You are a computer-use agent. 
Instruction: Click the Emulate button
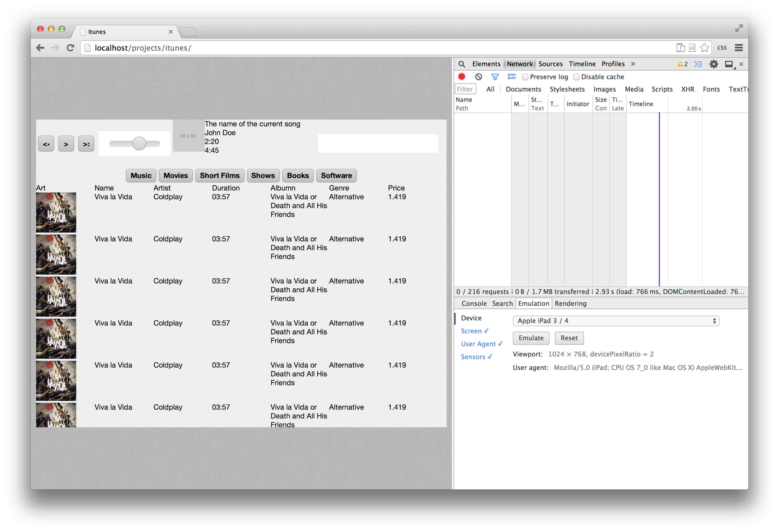pos(531,338)
